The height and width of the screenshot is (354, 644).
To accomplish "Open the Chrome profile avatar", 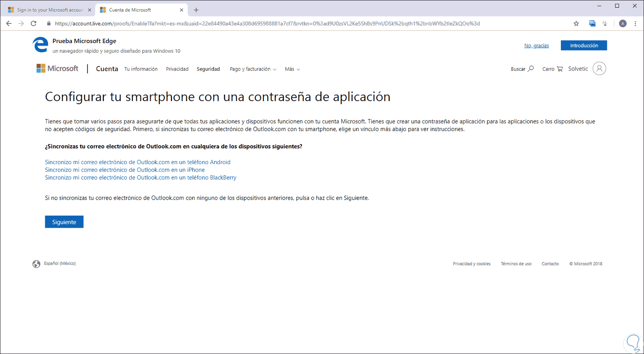I will (623, 23).
